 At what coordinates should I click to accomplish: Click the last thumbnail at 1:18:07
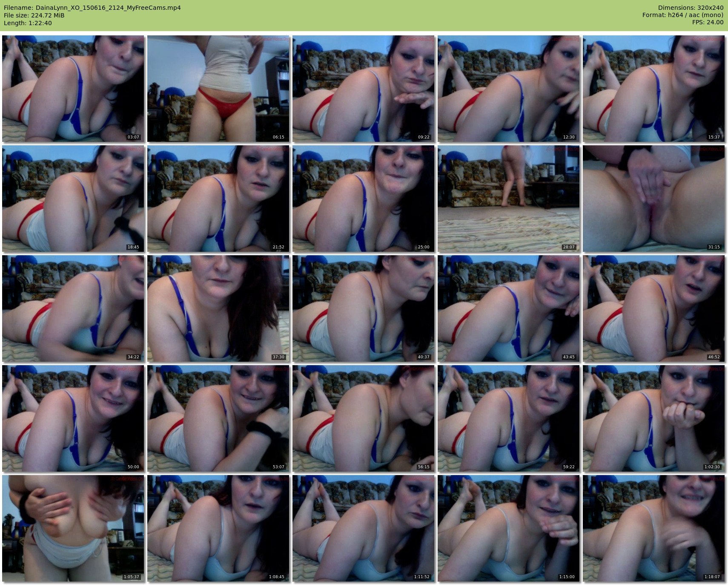pyautogui.click(x=653, y=528)
